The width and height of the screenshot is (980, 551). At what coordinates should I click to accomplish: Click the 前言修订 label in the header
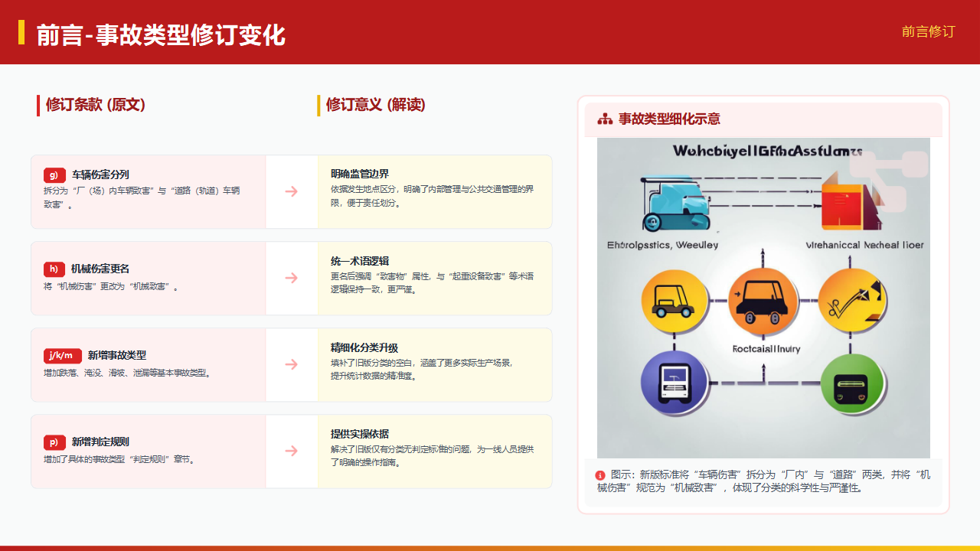click(x=928, y=32)
